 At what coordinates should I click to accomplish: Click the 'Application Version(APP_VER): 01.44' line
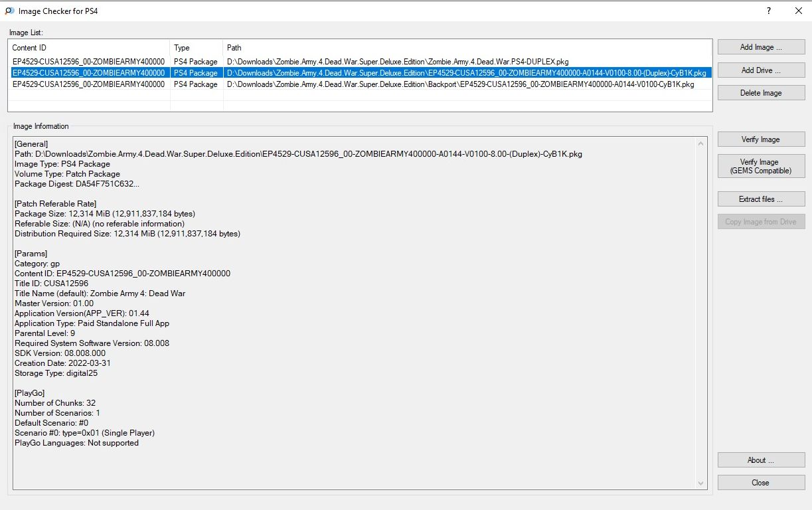point(82,313)
